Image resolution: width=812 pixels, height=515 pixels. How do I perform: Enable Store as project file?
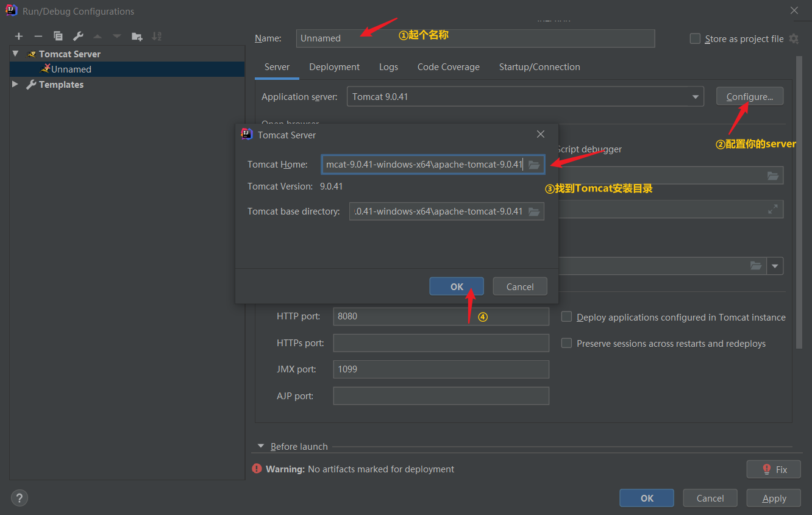[x=695, y=38]
